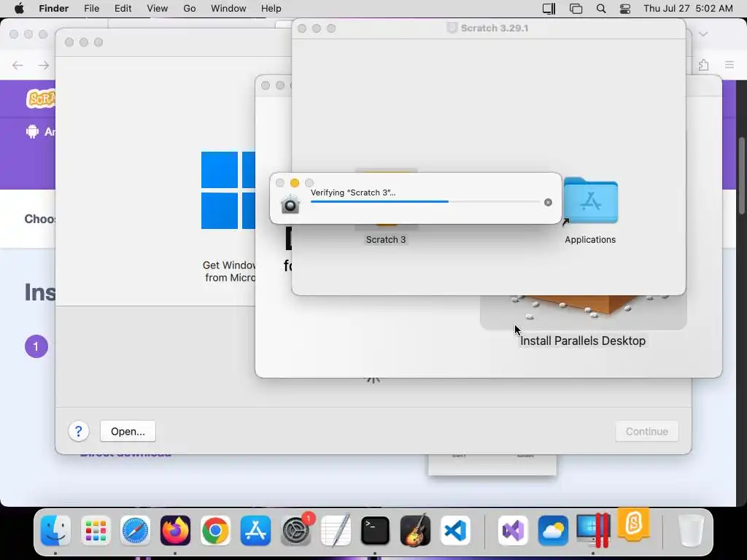Open Spotlight search in menu bar
The width and height of the screenshot is (747, 560).
point(601,9)
